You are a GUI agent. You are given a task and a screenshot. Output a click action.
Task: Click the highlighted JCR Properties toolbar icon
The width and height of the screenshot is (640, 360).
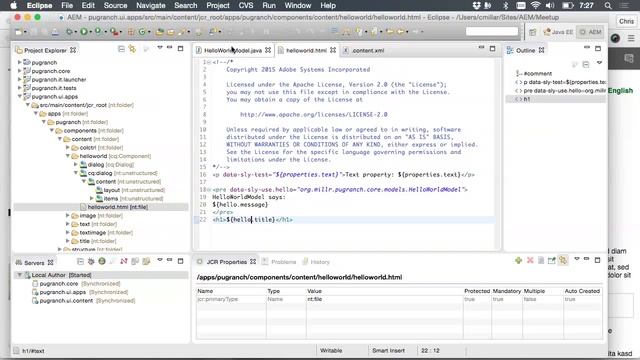(x=563, y=260)
